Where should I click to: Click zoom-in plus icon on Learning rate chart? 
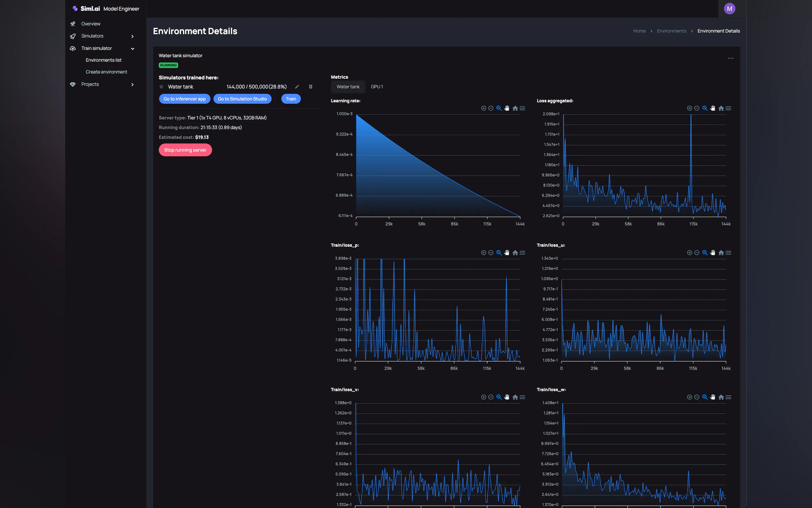click(x=483, y=108)
